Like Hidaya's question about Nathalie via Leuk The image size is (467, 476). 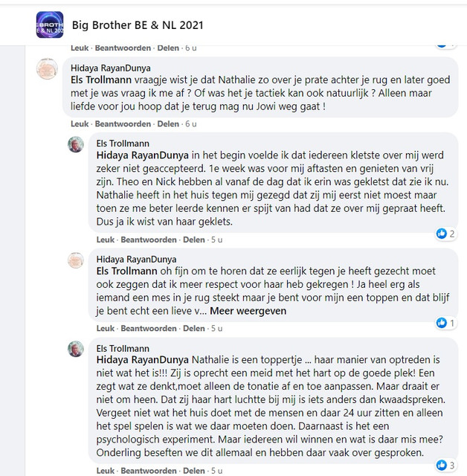(x=80, y=124)
